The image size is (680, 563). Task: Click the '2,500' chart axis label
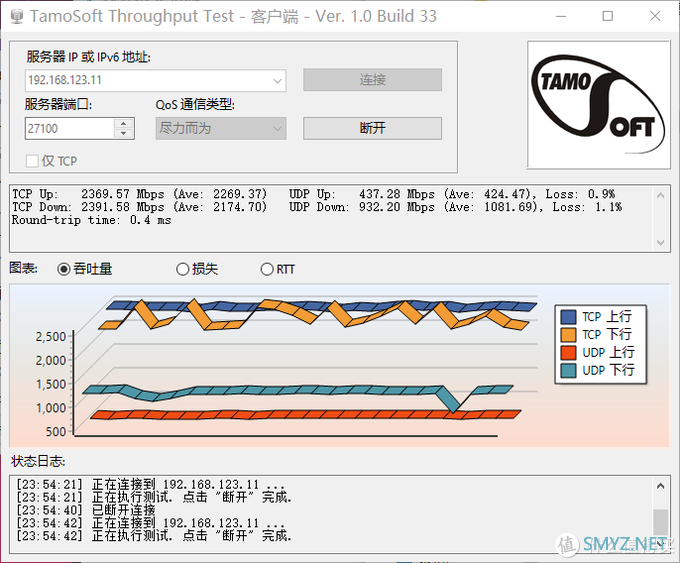(51, 337)
